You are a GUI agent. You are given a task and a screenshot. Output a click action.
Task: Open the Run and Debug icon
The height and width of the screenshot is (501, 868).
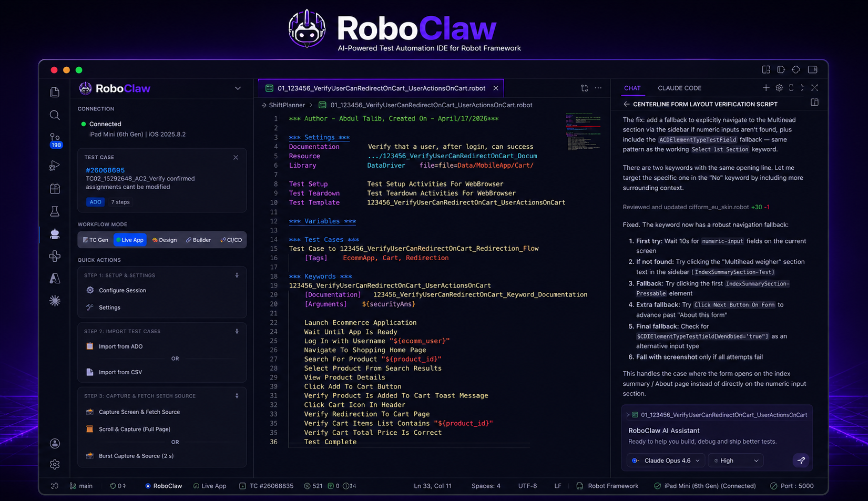(55, 166)
